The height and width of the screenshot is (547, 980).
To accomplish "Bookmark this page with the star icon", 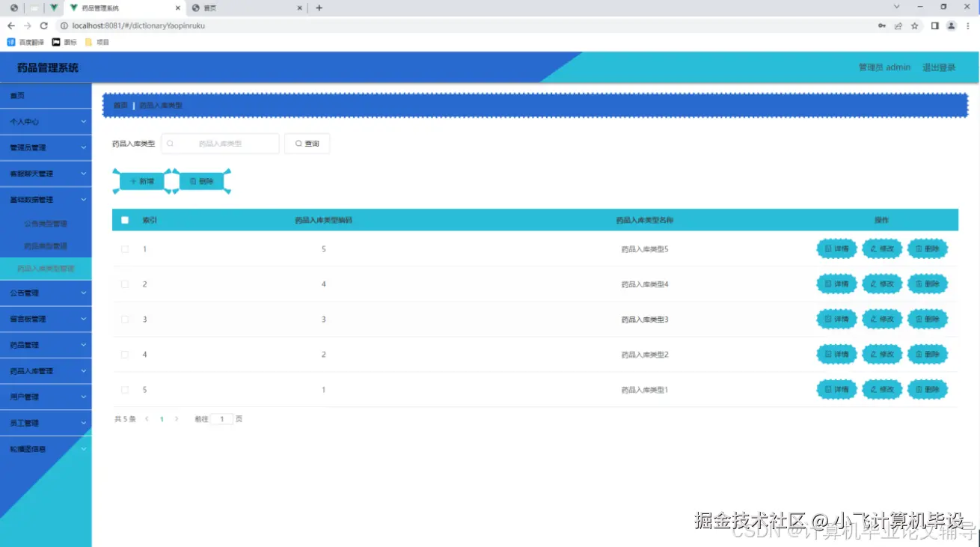I will (x=914, y=25).
